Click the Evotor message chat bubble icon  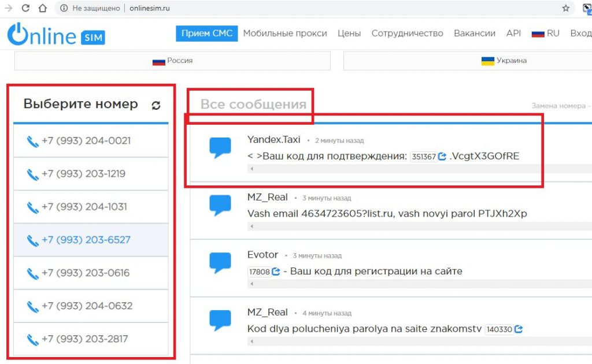click(x=220, y=263)
